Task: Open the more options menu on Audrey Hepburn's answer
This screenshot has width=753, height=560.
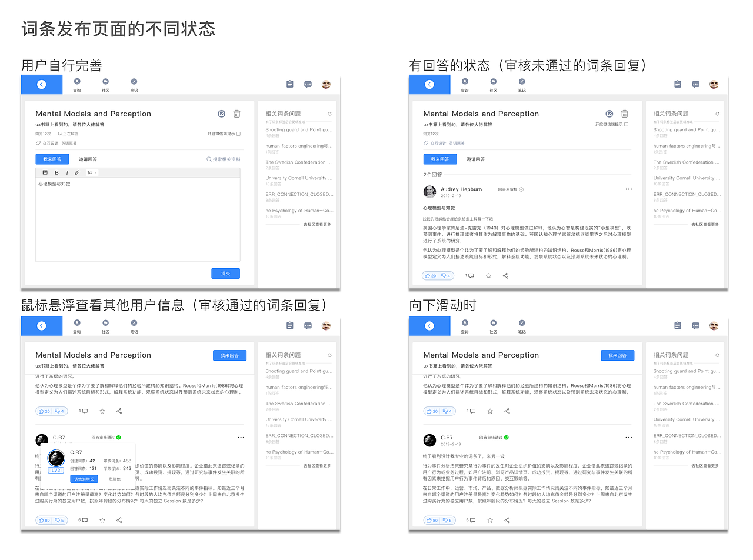Action: (x=628, y=189)
